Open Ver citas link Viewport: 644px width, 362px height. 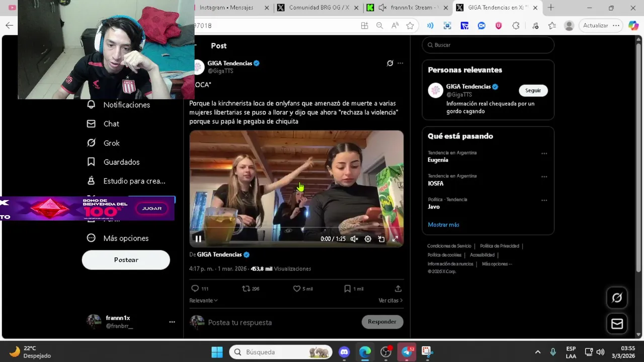[x=390, y=300]
